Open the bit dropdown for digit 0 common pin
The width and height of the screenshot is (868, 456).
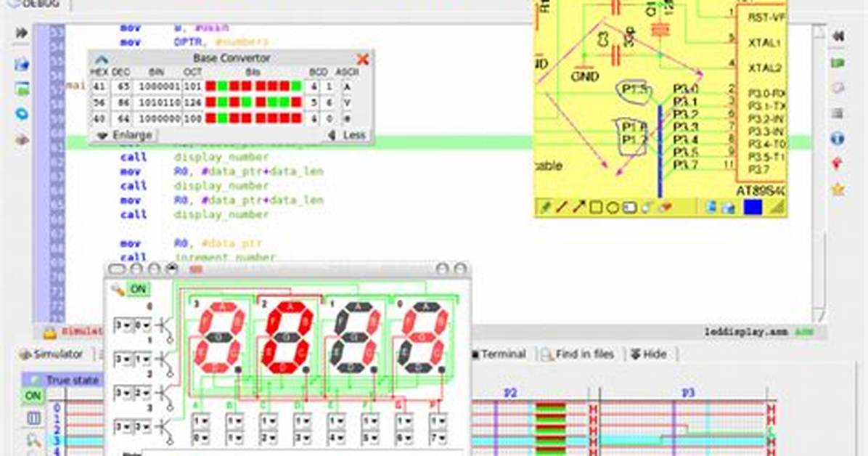(142, 326)
